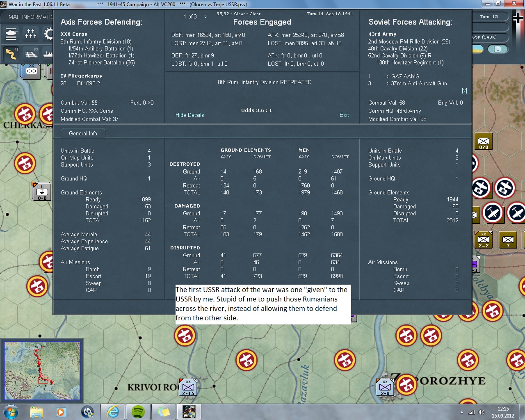525x420 pixels.
Task: Select the HQ counter labeled 0-0
Action: pyautogui.click(x=42, y=192)
